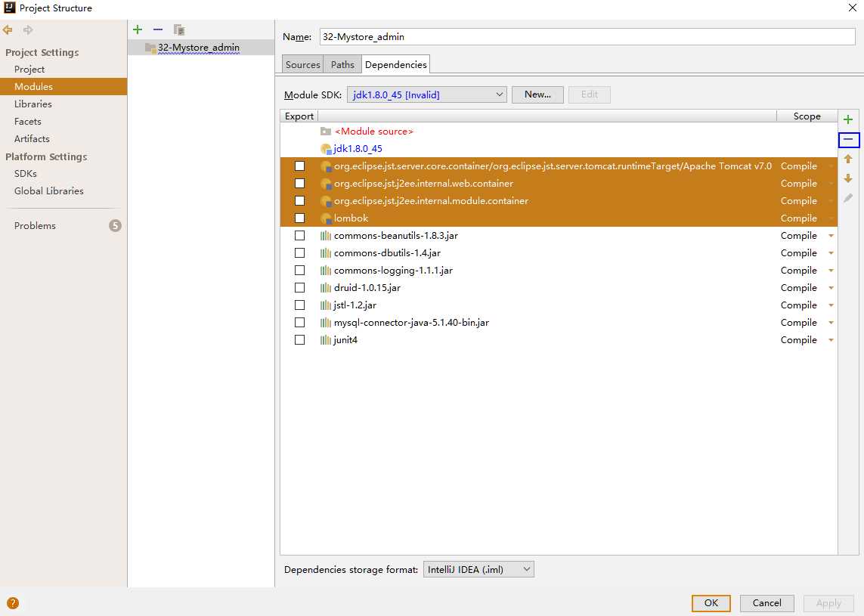
Task: Add a dependency with green plus
Action: (848, 119)
